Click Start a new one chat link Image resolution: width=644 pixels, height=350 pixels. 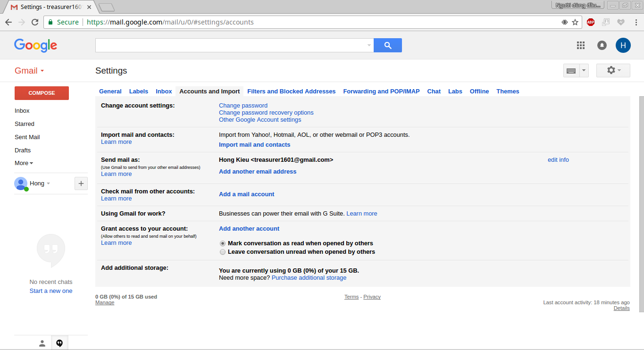pyautogui.click(x=51, y=291)
